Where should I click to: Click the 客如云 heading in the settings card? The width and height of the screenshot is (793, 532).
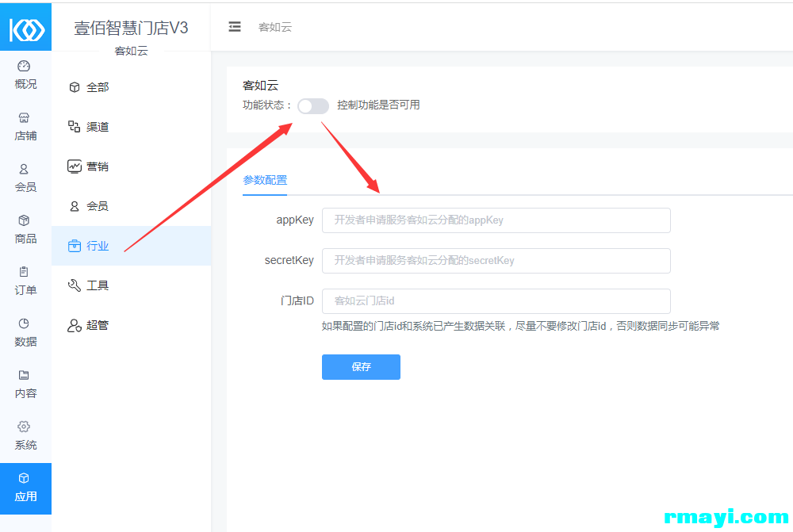pos(260,86)
